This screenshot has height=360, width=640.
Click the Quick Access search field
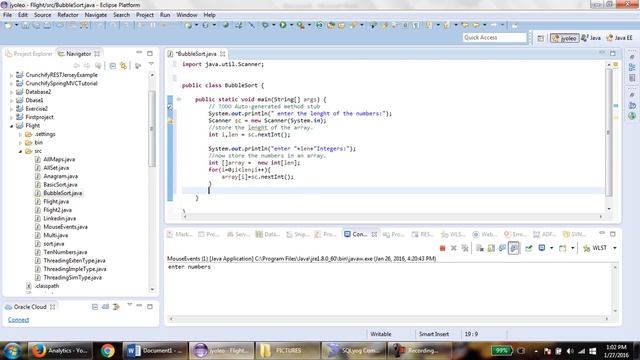click(x=494, y=38)
